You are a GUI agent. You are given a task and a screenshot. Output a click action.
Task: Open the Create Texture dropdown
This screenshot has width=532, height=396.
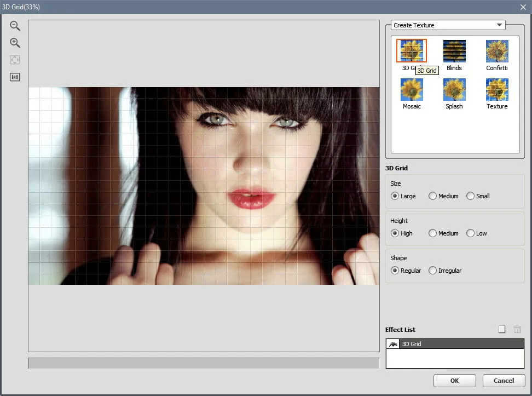tap(448, 25)
